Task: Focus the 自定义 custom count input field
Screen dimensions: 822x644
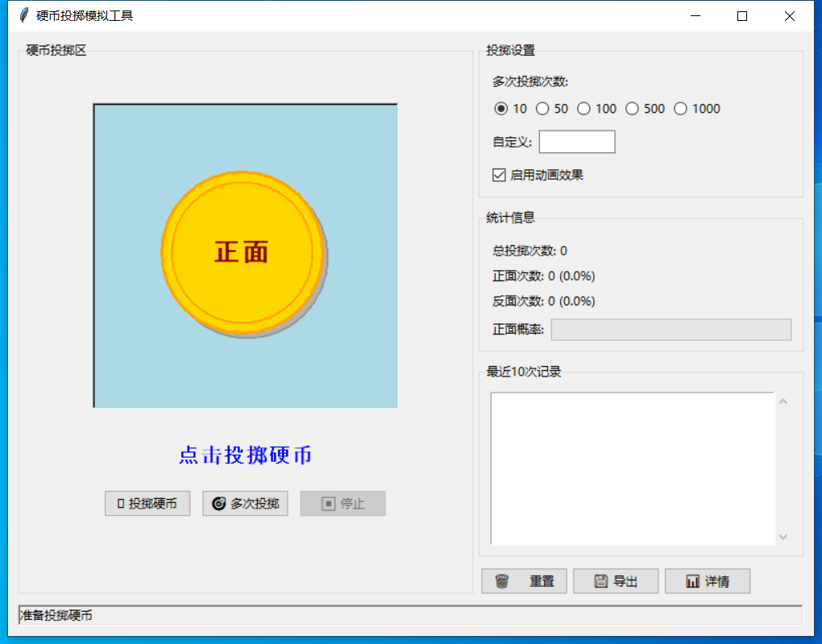Action: pos(577,142)
